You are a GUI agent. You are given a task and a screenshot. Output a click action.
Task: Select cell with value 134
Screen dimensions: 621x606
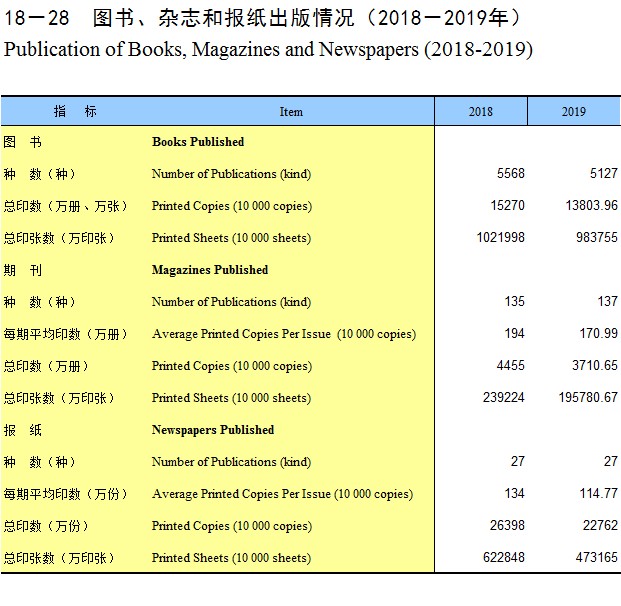click(x=514, y=494)
